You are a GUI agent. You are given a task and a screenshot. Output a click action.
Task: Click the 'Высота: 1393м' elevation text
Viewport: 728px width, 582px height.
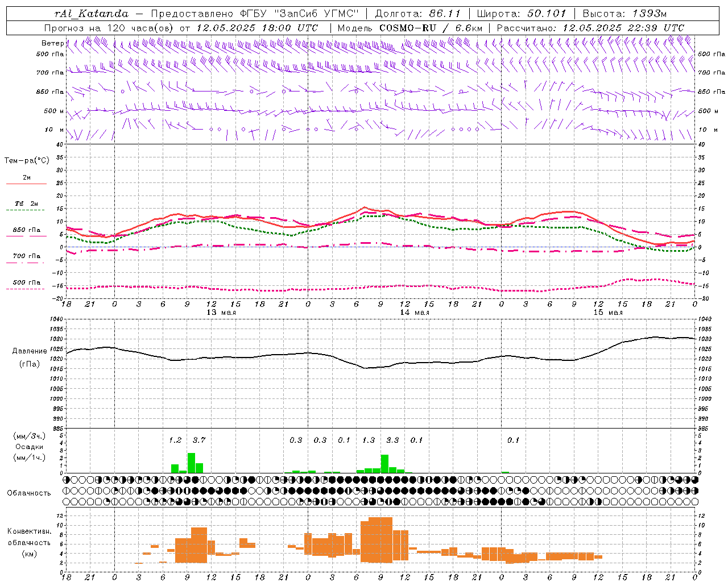click(x=624, y=14)
